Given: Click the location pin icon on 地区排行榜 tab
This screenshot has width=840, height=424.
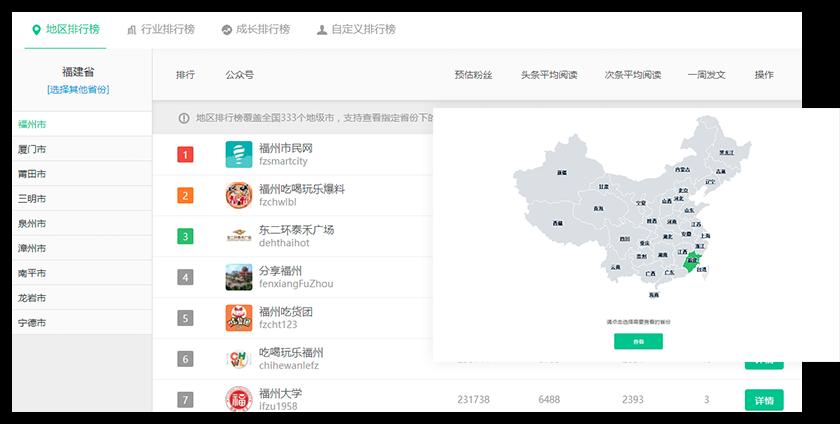Looking at the screenshot, I should tap(36, 30).
